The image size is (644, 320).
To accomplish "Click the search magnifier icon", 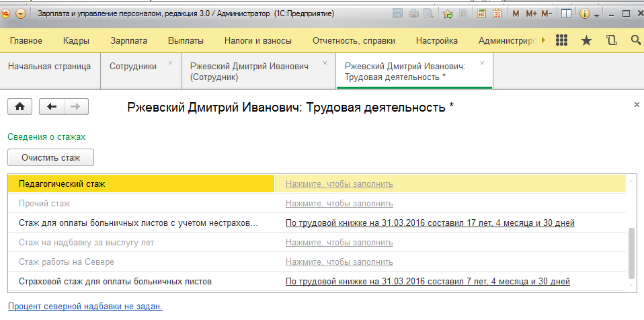I will (x=635, y=40).
